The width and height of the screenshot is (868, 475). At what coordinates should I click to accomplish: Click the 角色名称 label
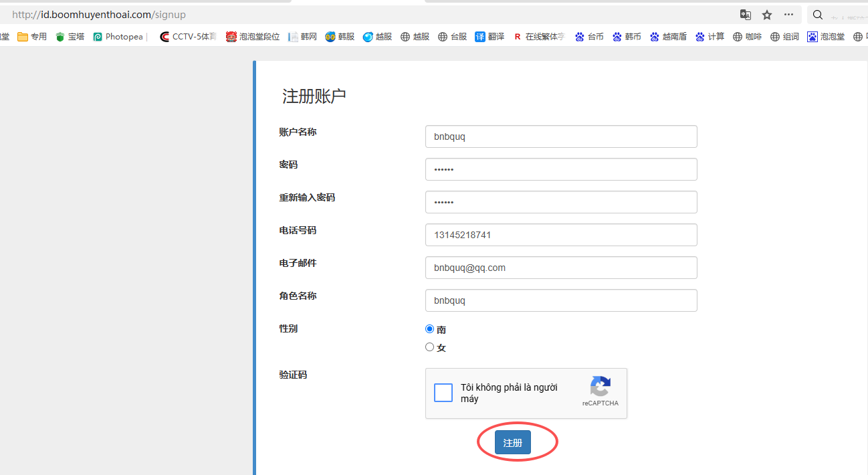pos(298,296)
